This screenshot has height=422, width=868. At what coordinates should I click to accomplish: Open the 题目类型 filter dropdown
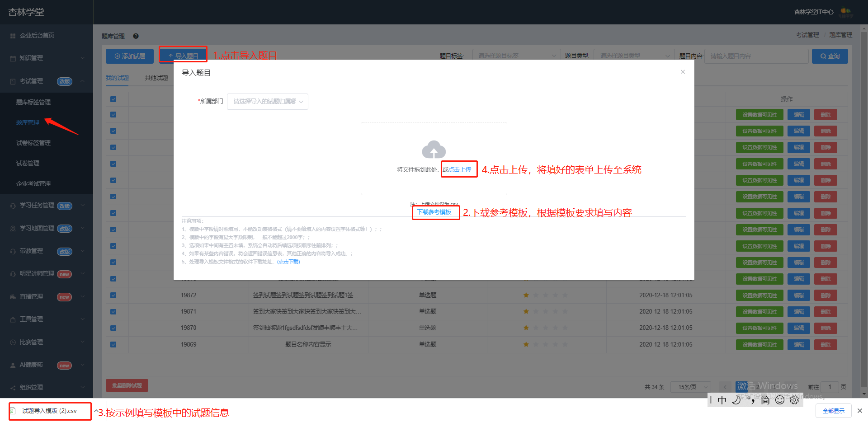click(634, 56)
